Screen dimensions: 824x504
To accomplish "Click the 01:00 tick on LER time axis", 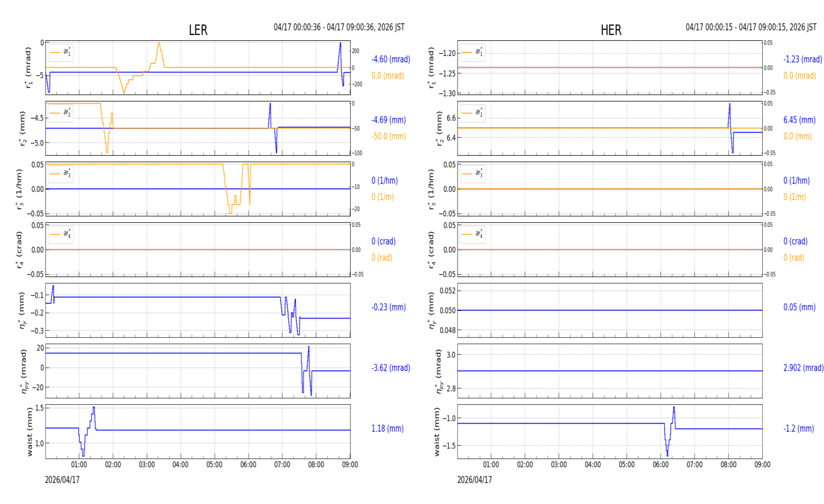I will pos(79,465).
